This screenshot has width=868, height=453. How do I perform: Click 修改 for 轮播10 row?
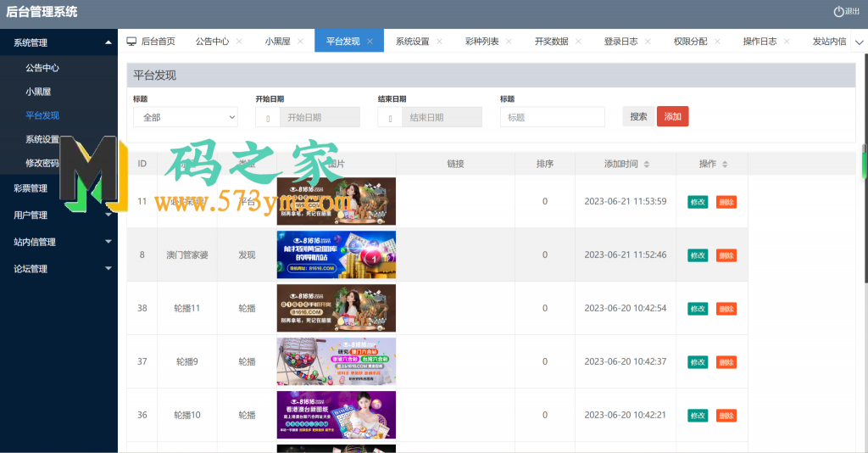(698, 416)
